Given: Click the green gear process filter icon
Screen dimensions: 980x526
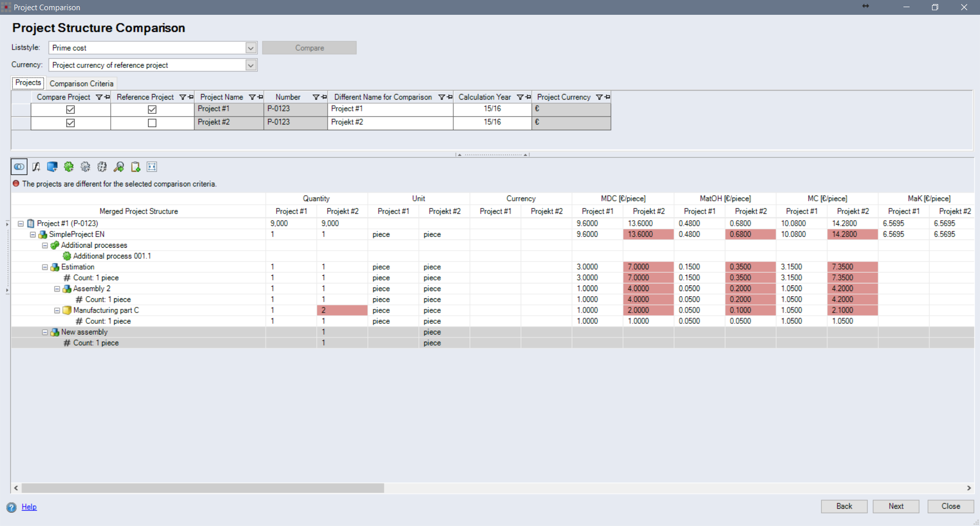Looking at the screenshot, I should 69,167.
